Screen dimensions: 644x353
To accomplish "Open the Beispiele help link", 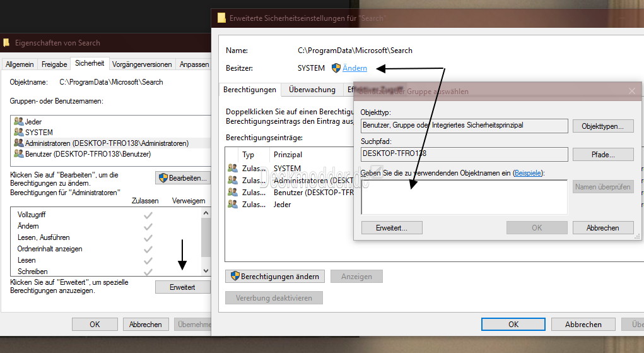I will (527, 172).
